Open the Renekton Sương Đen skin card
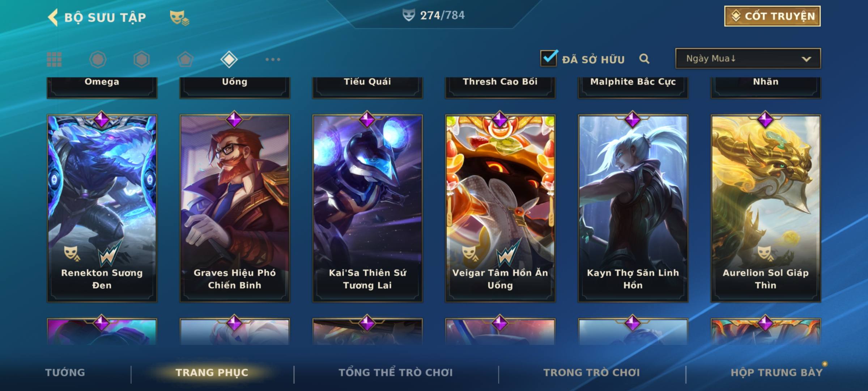 (x=102, y=208)
